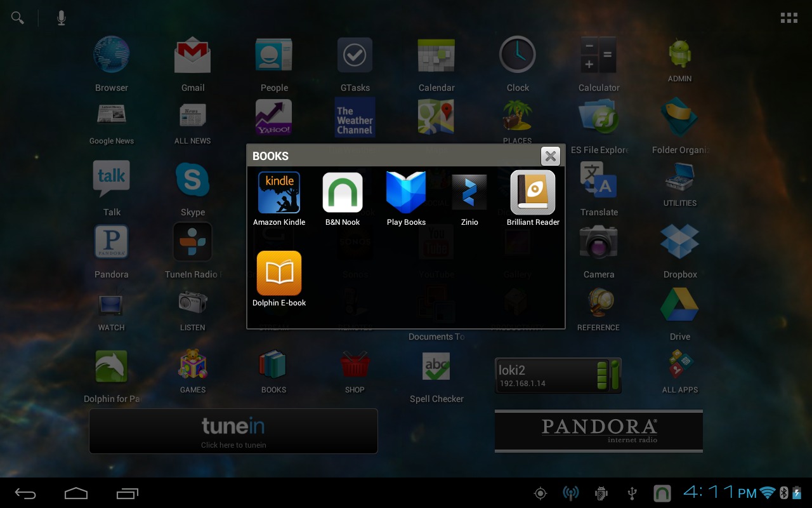This screenshot has width=812, height=508.
Task: Open Dolphin browser for Pad
Action: (x=112, y=376)
